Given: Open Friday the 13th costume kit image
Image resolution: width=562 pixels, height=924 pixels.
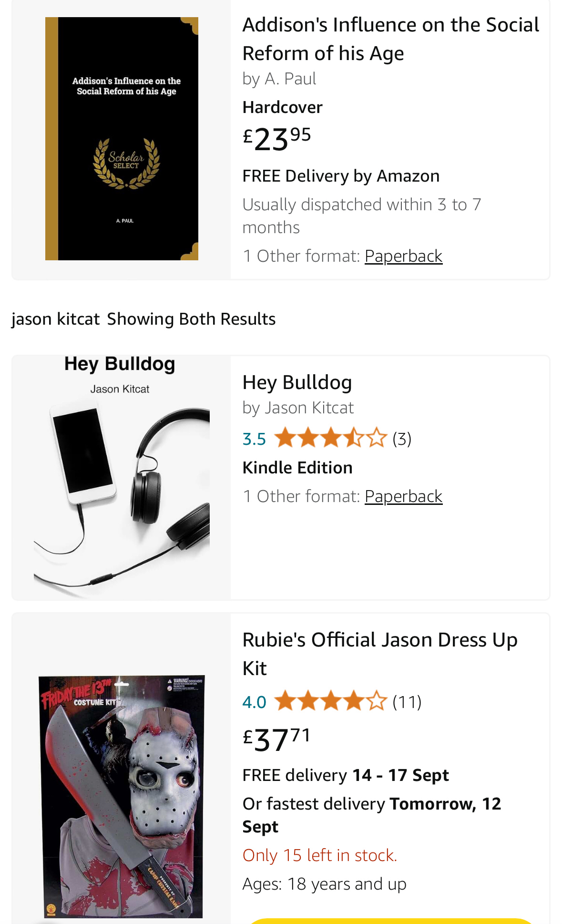Looking at the screenshot, I should [x=122, y=796].
